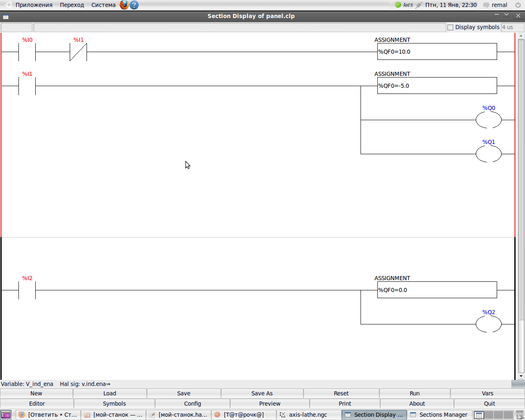Click the Section Display taskbar button
This screenshot has height=420, width=525.
click(374, 415)
